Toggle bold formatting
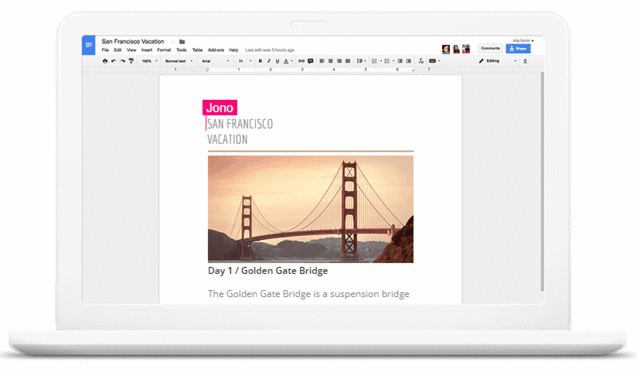640x376 pixels. coord(260,61)
